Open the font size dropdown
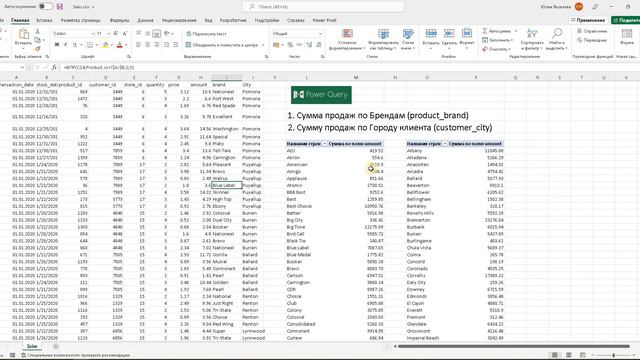Image resolution: width=640 pixels, height=360 pixels. click(109, 33)
